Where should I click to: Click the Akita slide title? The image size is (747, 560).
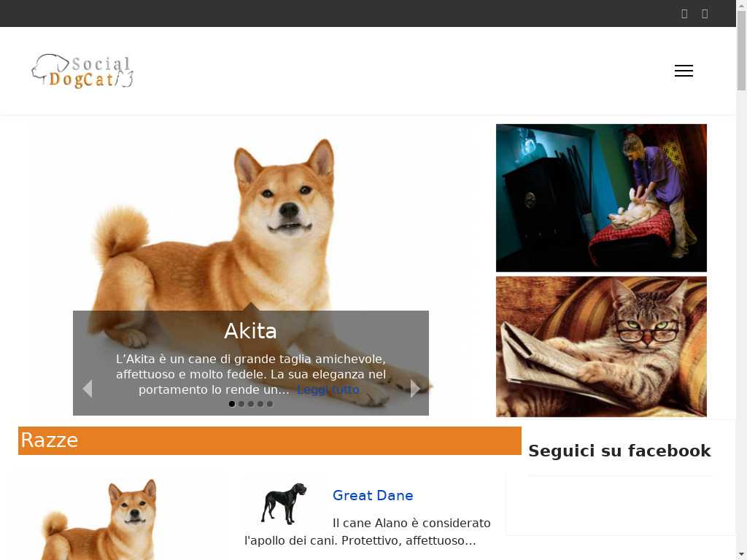click(x=251, y=331)
